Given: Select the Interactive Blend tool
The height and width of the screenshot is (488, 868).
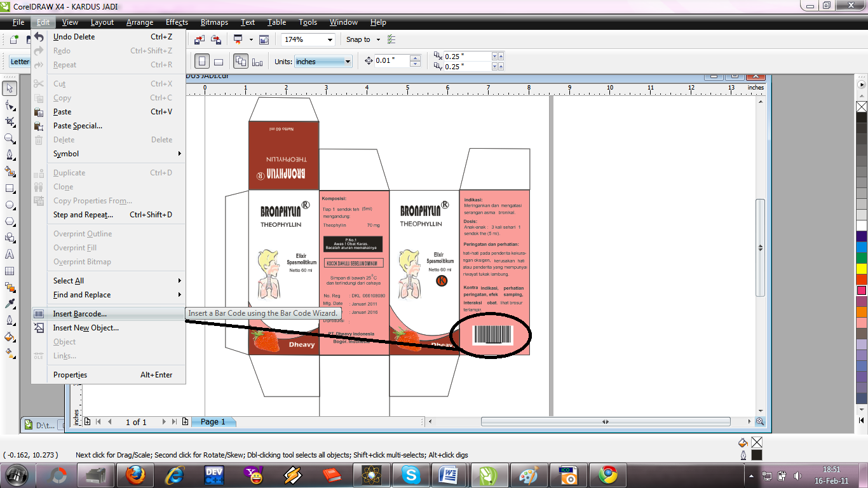Looking at the screenshot, I should [10, 287].
